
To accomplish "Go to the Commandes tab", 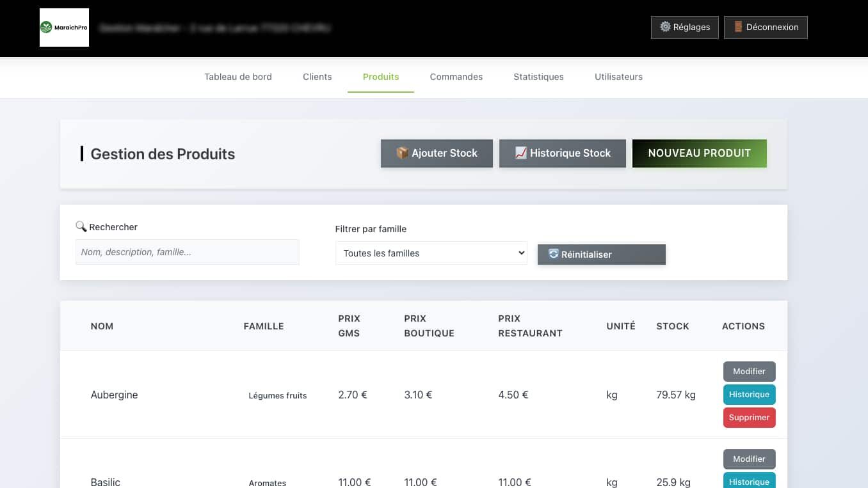I will [456, 77].
